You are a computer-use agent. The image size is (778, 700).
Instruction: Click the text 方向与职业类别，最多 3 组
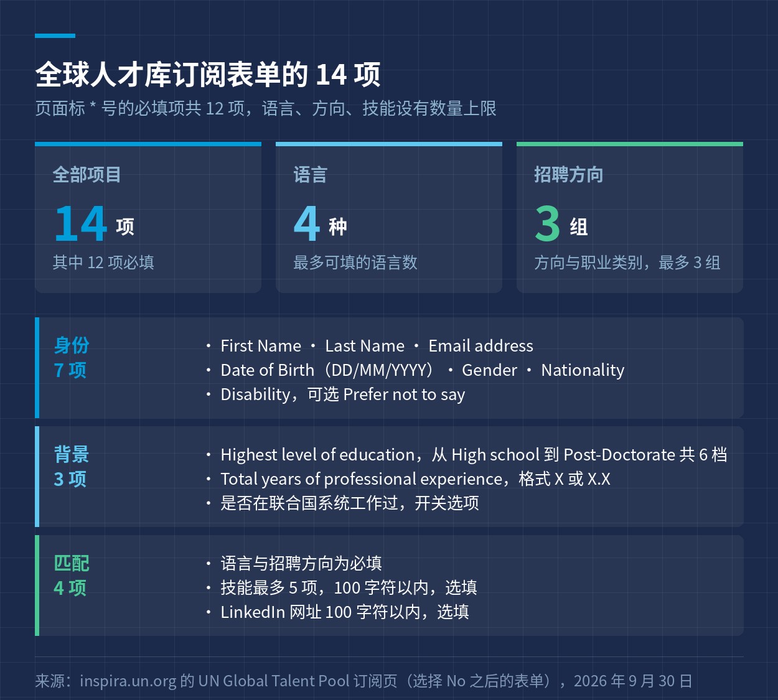pos(627,262)
